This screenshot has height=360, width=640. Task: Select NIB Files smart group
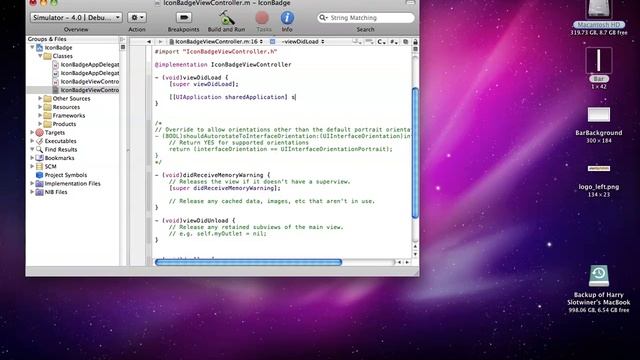pyautogui.click(x=56, y=192)
